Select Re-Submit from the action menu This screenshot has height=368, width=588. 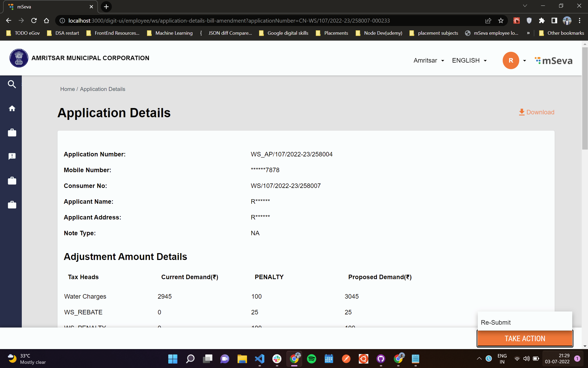(496, 322)
